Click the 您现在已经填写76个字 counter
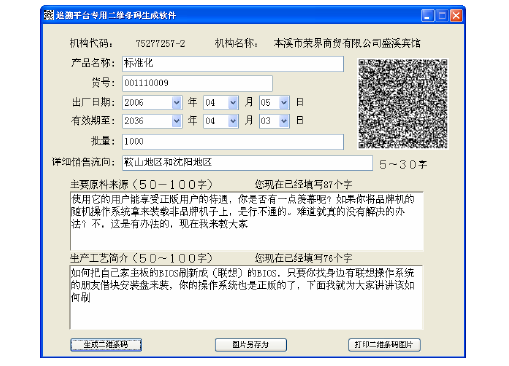The width and height of the screenshot is (509, 366). (303, 258)
